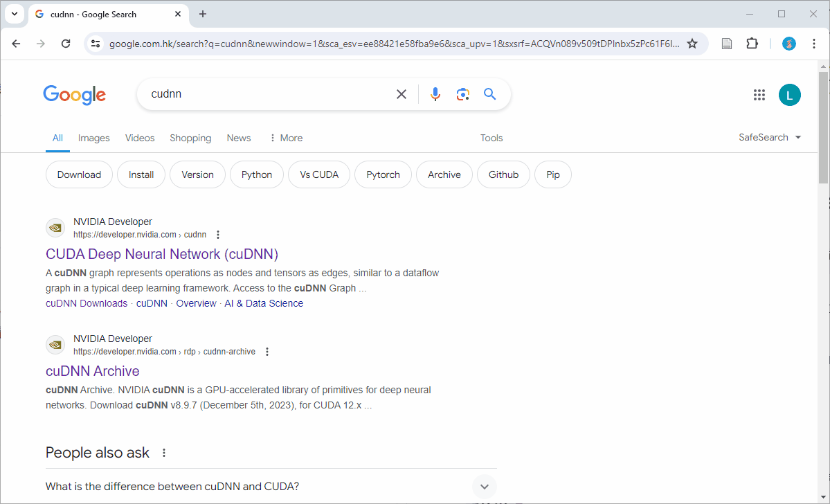The height and width of the screenshot is (504, 830).
Task: Bookmark this page with the star icon
Action: (x=692, y=44)
